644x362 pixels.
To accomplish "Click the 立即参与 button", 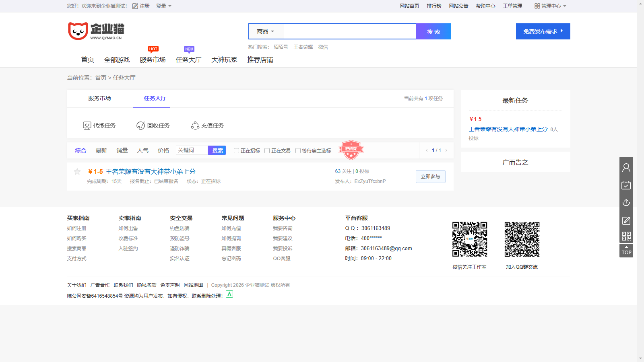I will (430, 176).
